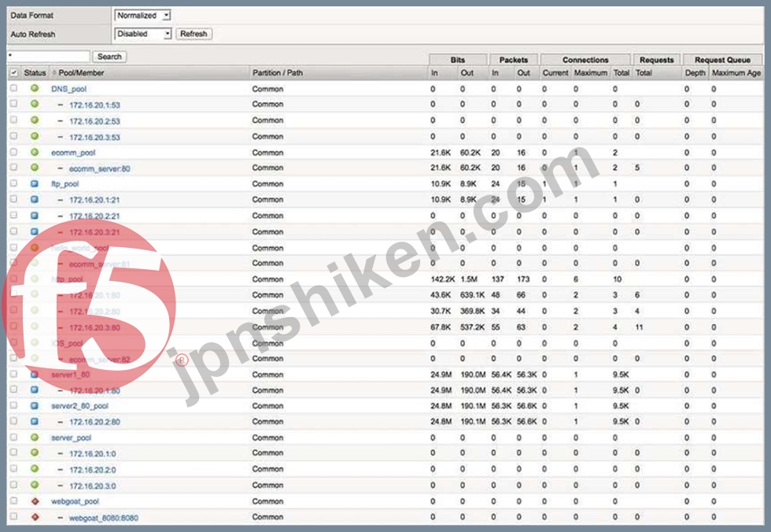The width and height of the screenshot is (771, 532).
Task: Open the server2_80_pool link
Action: pyautogui.click(x=79, y=406)
